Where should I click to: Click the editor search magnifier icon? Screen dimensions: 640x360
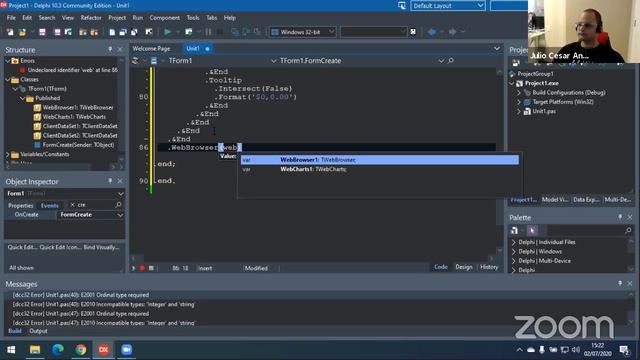point(451,60)
